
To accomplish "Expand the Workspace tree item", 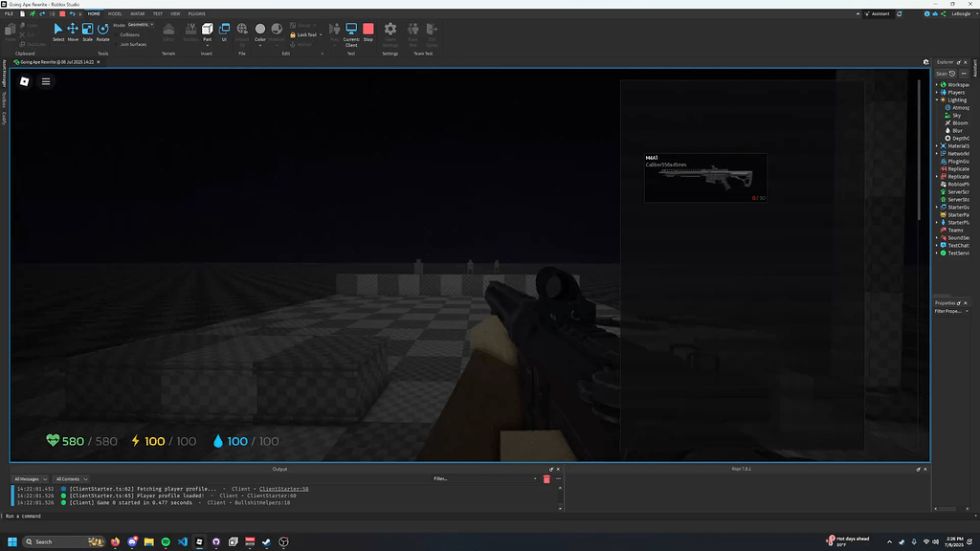I will pyautogui.click(x=936, y=85).
